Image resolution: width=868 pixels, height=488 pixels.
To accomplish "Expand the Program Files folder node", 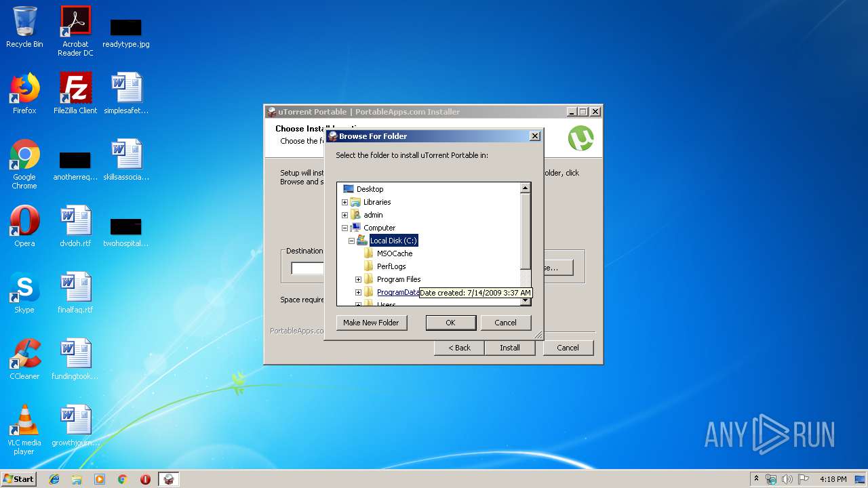I will click(x=358, y=279).
